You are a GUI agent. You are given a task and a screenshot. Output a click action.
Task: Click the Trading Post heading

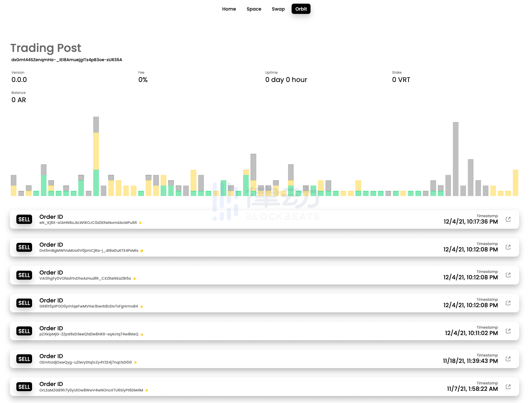[x=46, y=48]
